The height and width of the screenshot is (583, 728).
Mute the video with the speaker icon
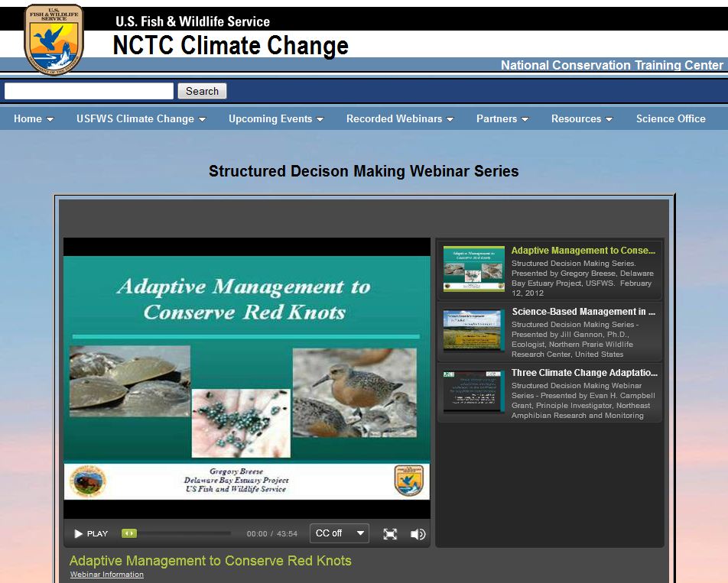[418, 534]
